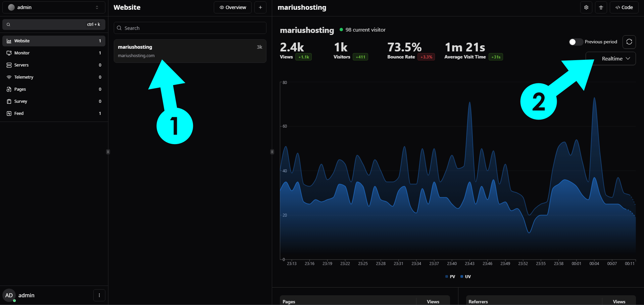This screenshot has height=305, width=644.
Task: Click the Monitor screen icon in sidebar
Action: (x=9, y=53)
